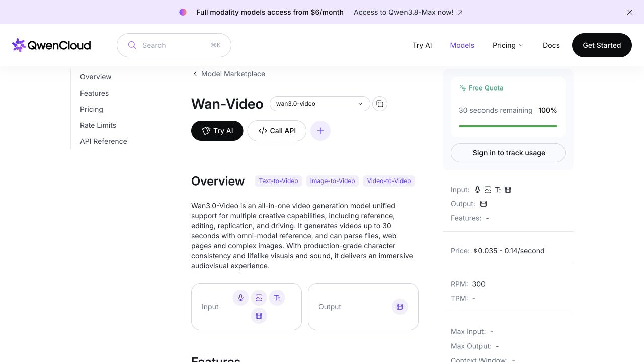This screenshot has width=644, height=362.
Task: Click the RPM value 300
Action: pyautogui.click(x=479, y=284)
